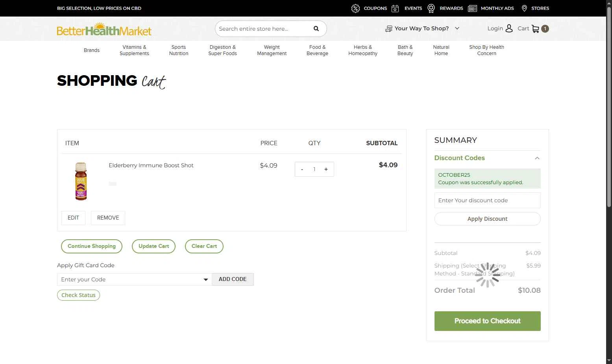Open Vitamins & Supplements menu
This screenshot has height=364, width=612.
[134, 50]
